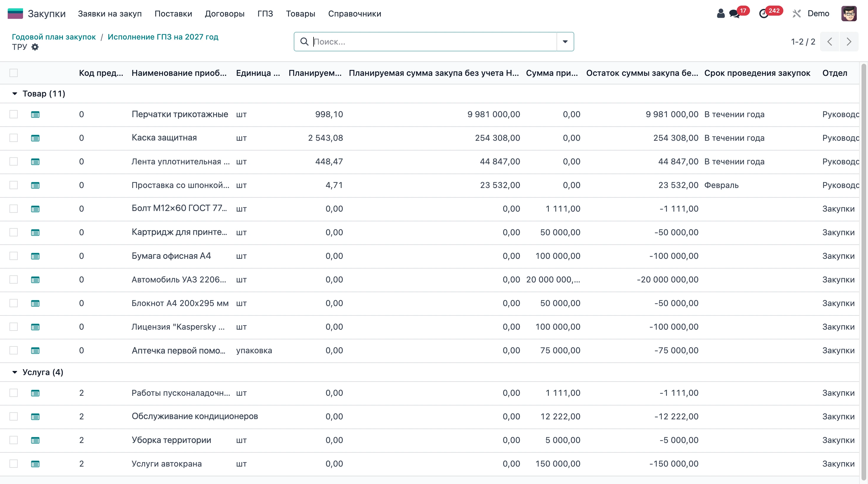Viewport: 868px width, 484px height.
Task: Go to the previous page arrow
Action: [x=830, y=41]
